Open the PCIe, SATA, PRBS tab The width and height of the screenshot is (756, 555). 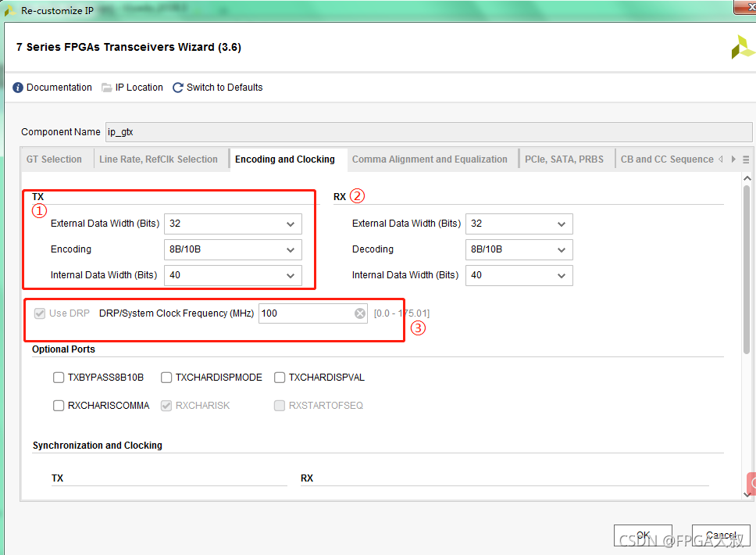(564, 159)
